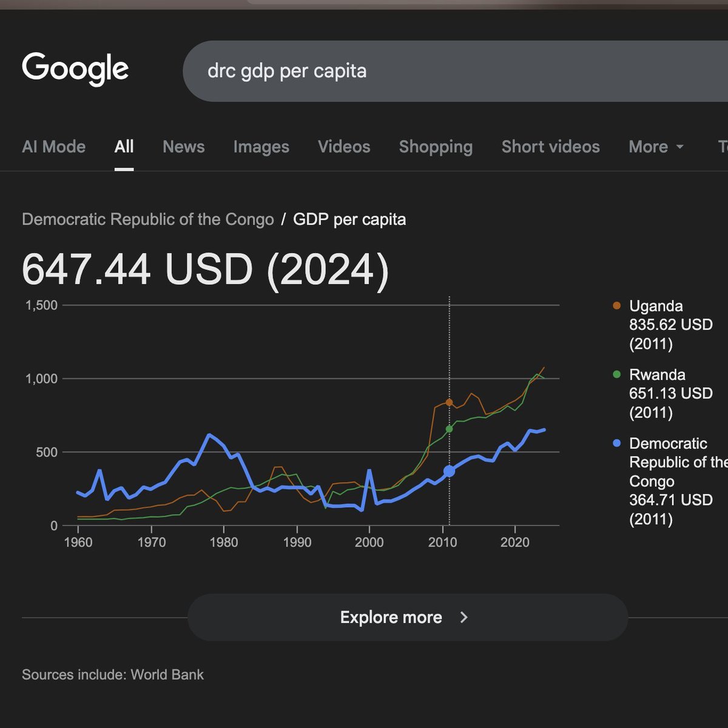Open the News tab
The width and height of the screenshot is (728, 728).
[x=183, y=147]
